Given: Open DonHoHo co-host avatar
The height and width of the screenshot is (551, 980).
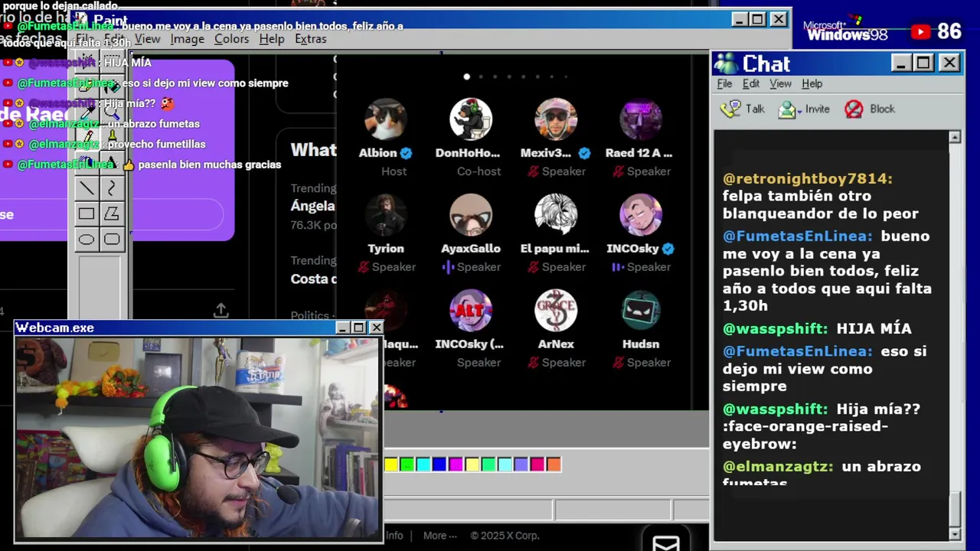Looking at the screenshot, I should point(471,119).
